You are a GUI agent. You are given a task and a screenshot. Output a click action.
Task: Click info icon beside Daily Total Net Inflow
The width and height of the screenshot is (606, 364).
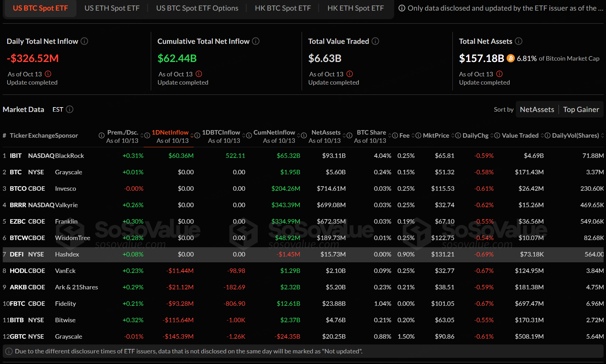(84, 41)
